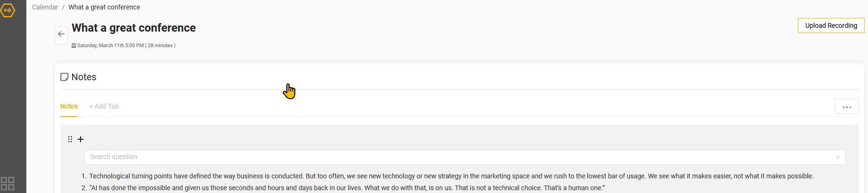Open the grid apps icon in the sidebar

point(8,183)
